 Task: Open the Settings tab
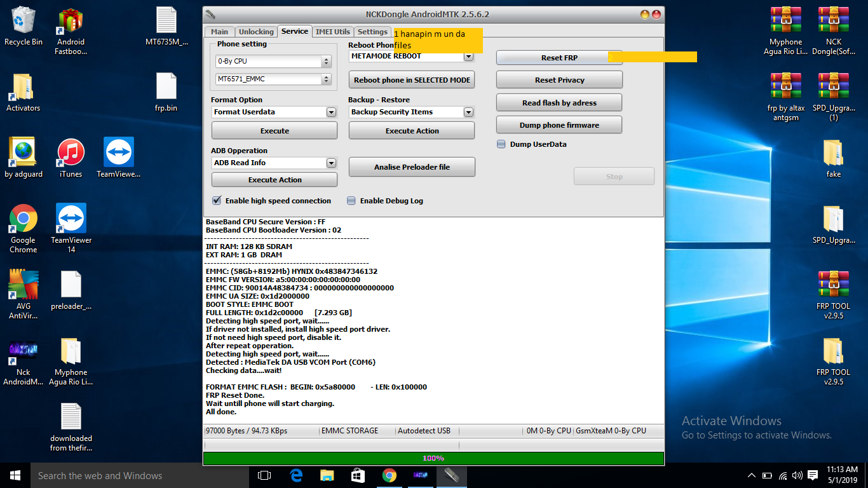pyautogui.click(x=372, y=32)
